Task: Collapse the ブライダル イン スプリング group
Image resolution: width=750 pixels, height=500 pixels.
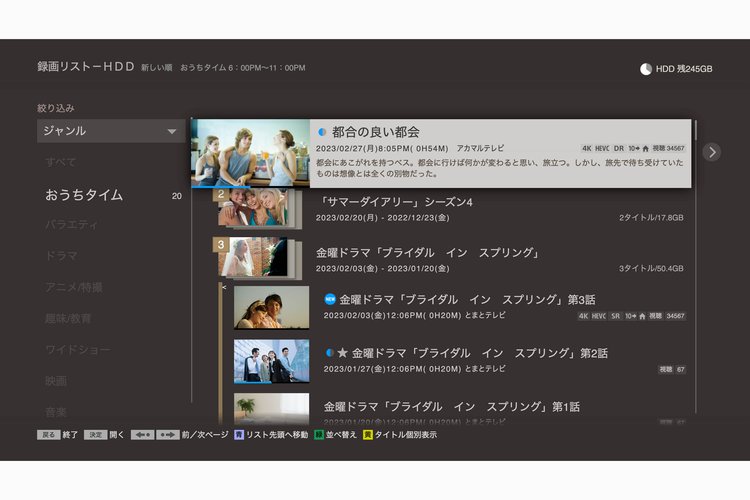Action: (224, 287)
